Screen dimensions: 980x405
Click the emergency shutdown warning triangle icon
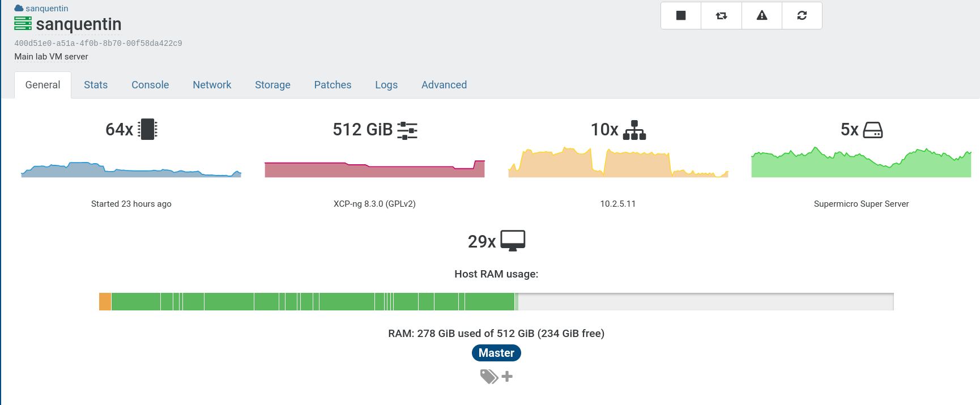(762, 15)
